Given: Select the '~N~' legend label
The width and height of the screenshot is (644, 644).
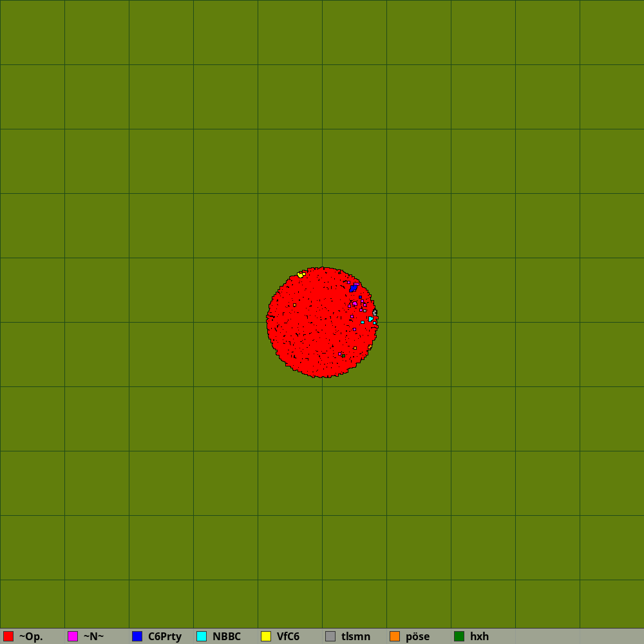Looking at the screenshot, I should click(93, 636).
